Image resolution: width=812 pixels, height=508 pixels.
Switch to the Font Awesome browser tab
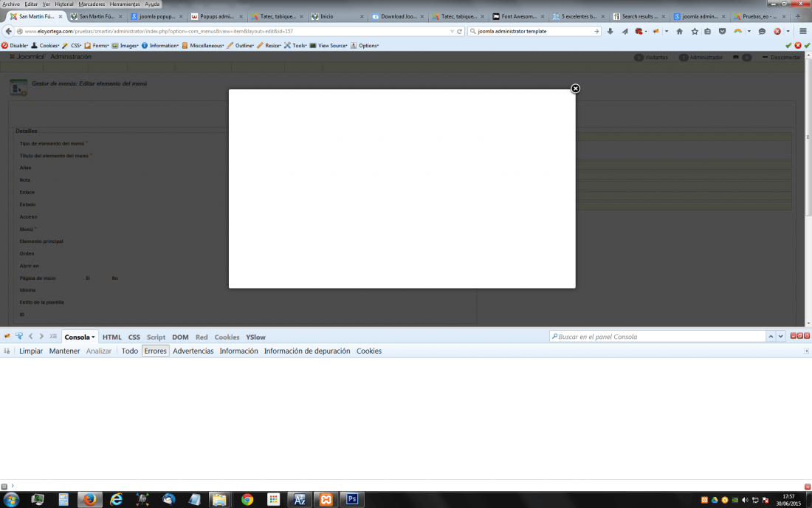coord(518,16)
